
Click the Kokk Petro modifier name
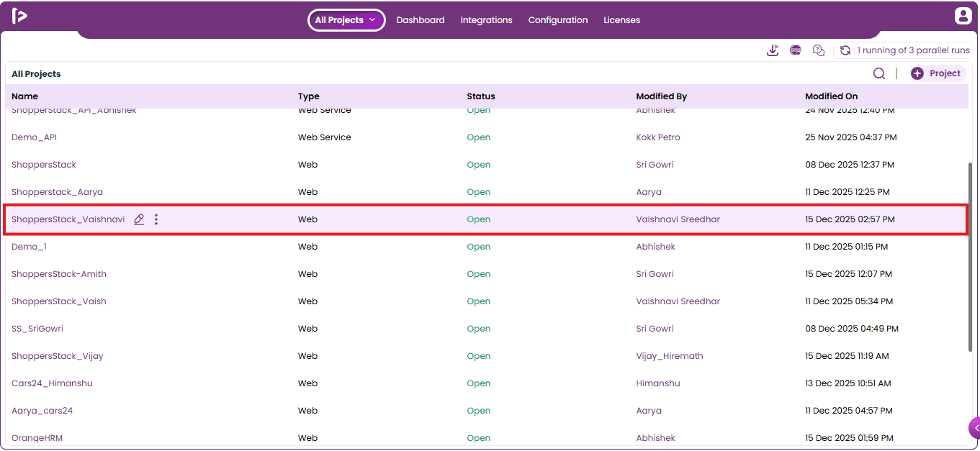coord(658,137)
